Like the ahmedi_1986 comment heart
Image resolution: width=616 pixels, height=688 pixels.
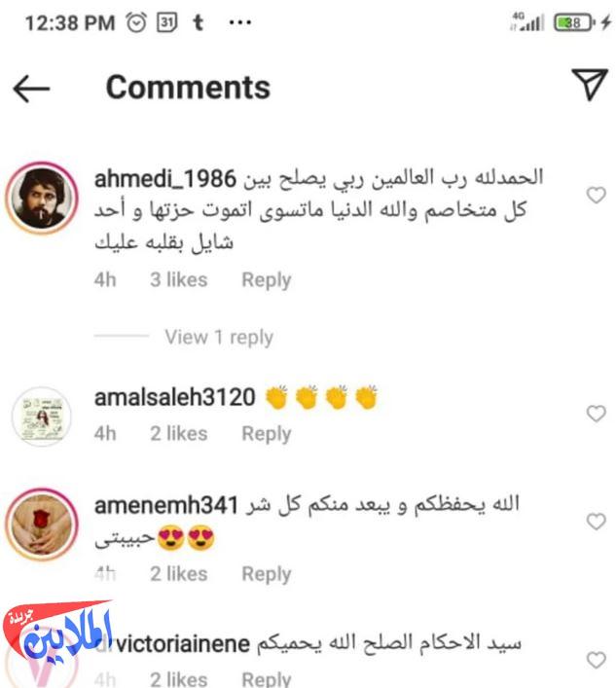pos(596,196)
